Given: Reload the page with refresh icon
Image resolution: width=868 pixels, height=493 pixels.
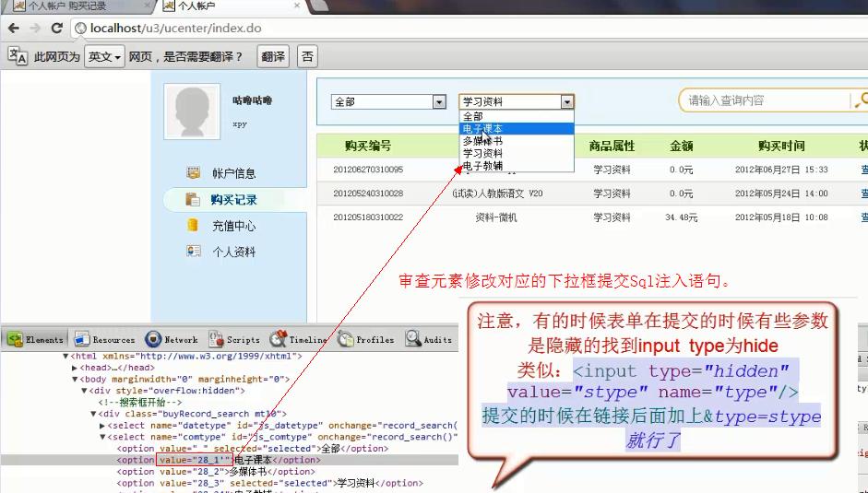Looking at the screenshot, I should point(56,29).
